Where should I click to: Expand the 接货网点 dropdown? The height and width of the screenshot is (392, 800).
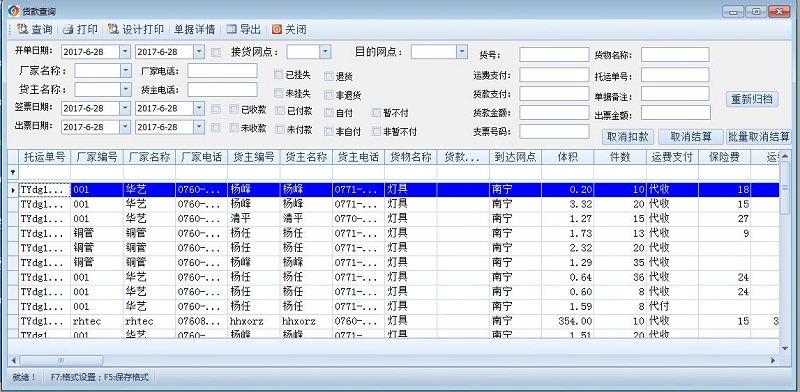click(x=325, y=52)
